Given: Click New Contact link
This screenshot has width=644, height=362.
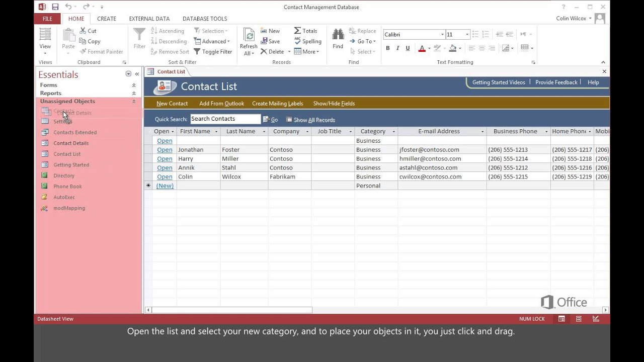Looking at the screenshot, I should tap(172, 104).
